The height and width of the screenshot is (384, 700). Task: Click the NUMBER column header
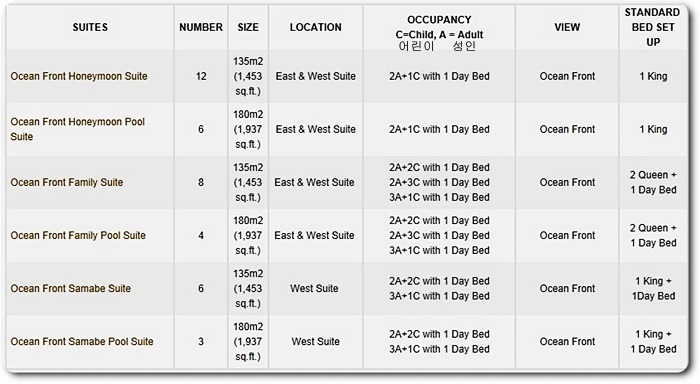tap(201, 27)
